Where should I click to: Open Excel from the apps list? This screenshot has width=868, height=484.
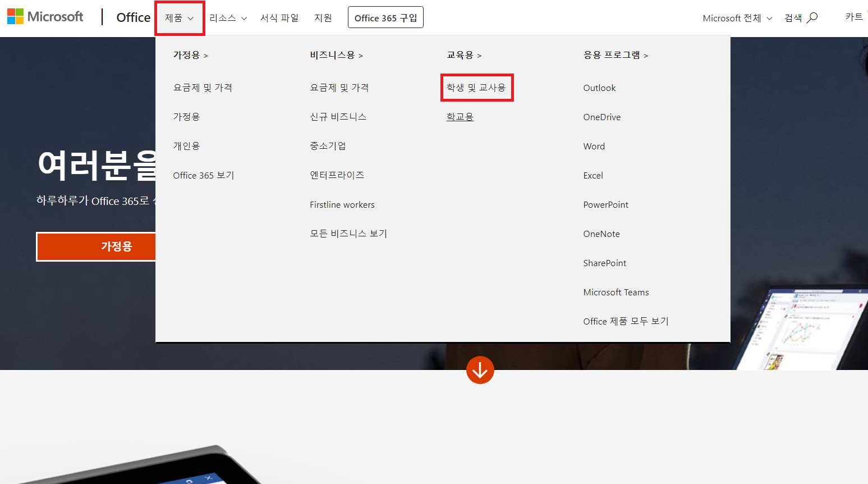pos(593,175)
